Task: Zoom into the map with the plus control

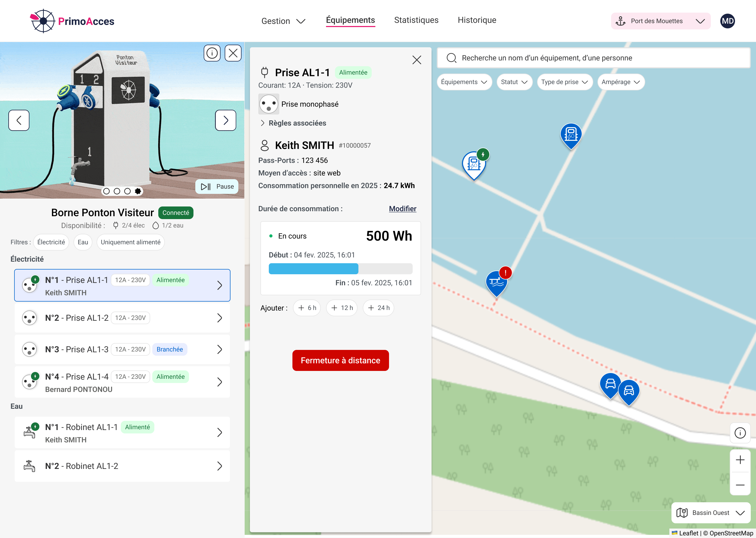Action: (x=741, y=460)
